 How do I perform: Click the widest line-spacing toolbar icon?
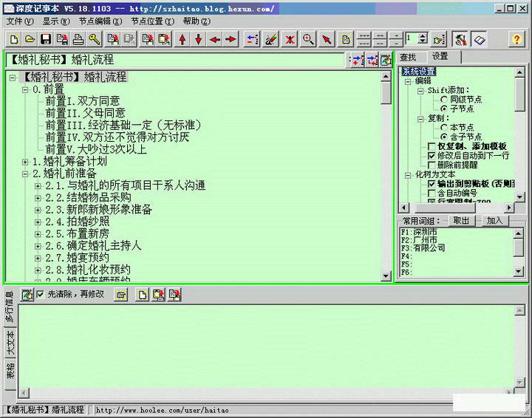coord(364,40)
